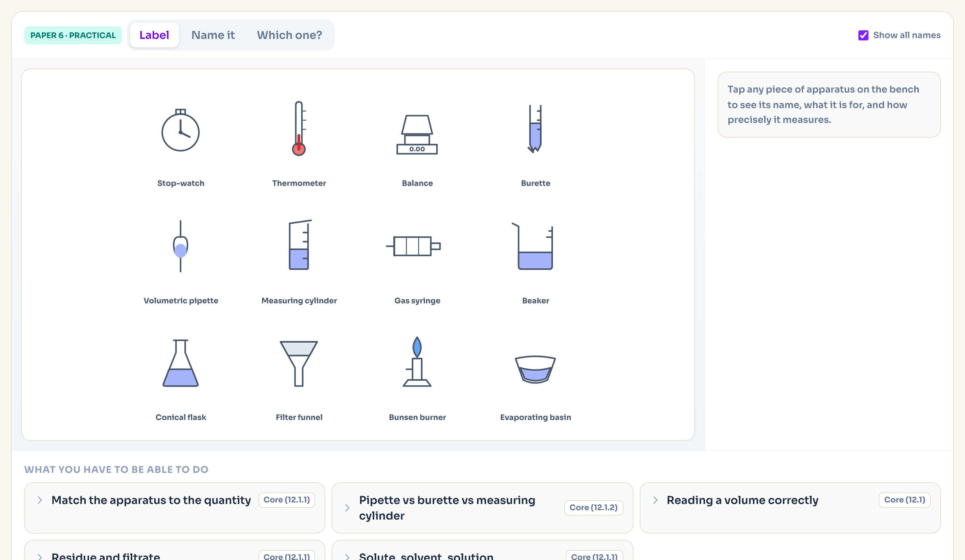The image size is (965, 560).
Task: Select the Conical flask icon
Action: point(181,363)
